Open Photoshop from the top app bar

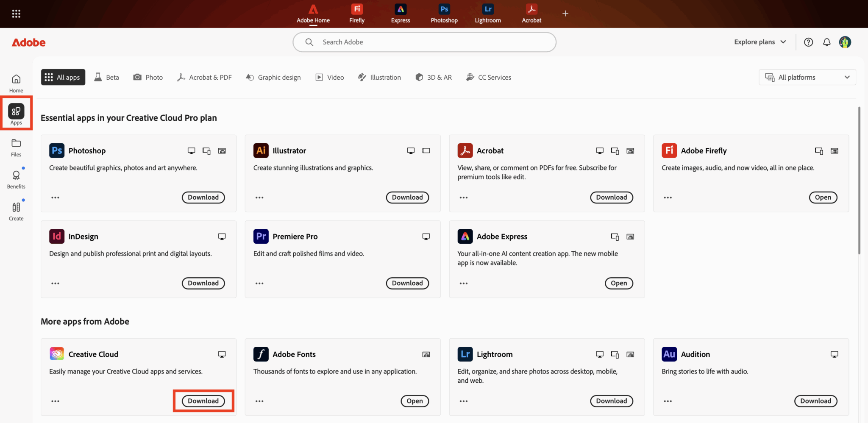443,13
